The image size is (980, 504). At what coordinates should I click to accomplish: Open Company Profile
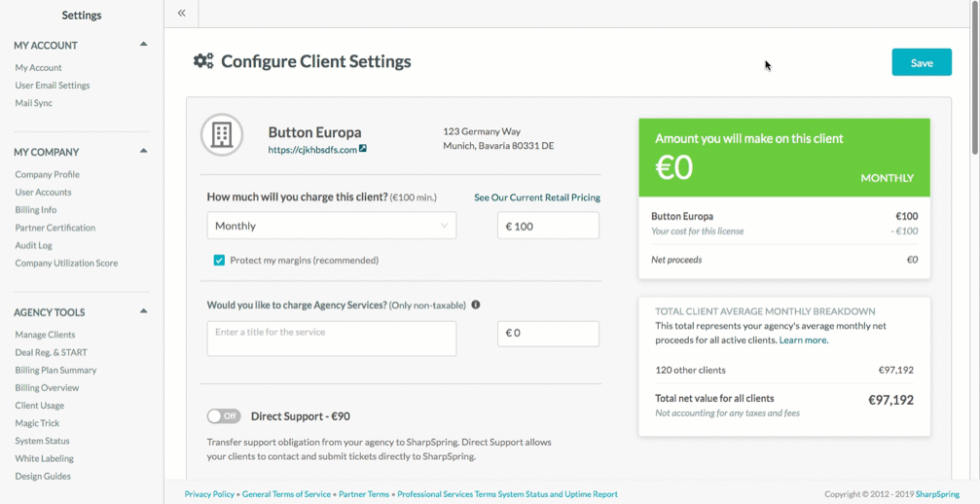tap(48, 174)
